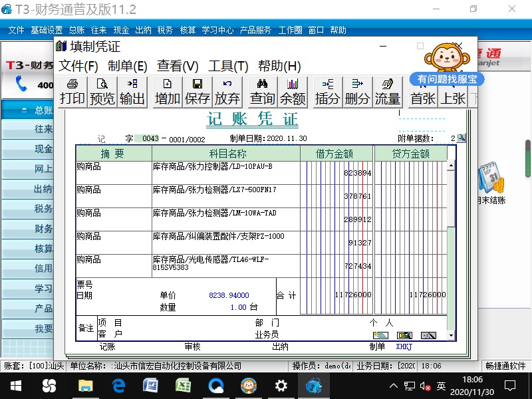This screenshot has height=399, width=532.
Task: Switch input language via 英 indicator
Action: (441, 386)
